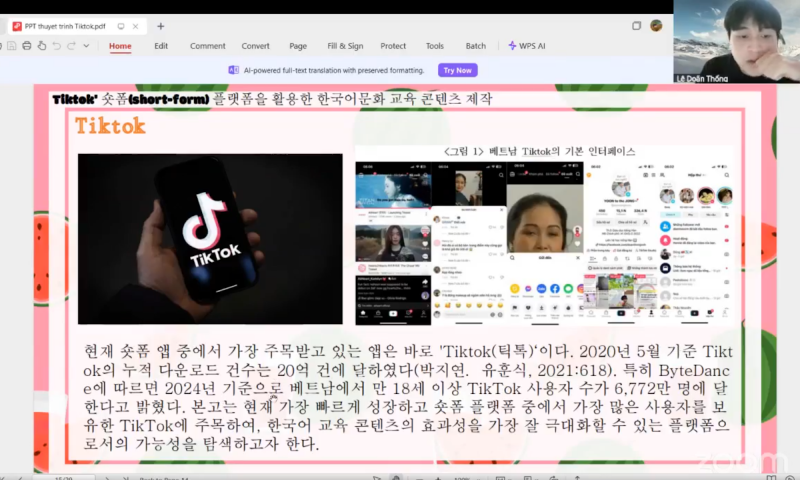The width and height of the screenshot is (800, 480).
Task: Click the window layout icon near avatar
Action: [x=636, y=26]
